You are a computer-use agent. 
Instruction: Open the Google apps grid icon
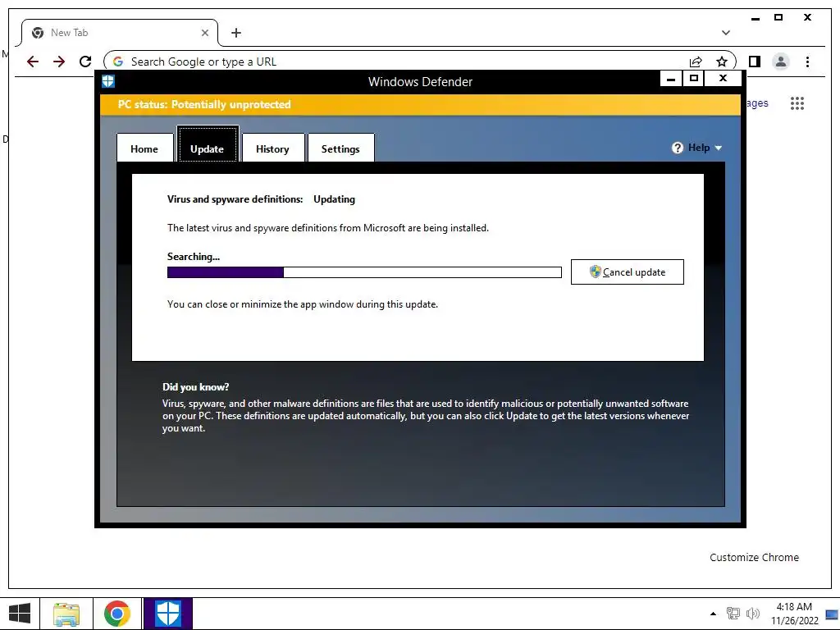click(797, 103)
